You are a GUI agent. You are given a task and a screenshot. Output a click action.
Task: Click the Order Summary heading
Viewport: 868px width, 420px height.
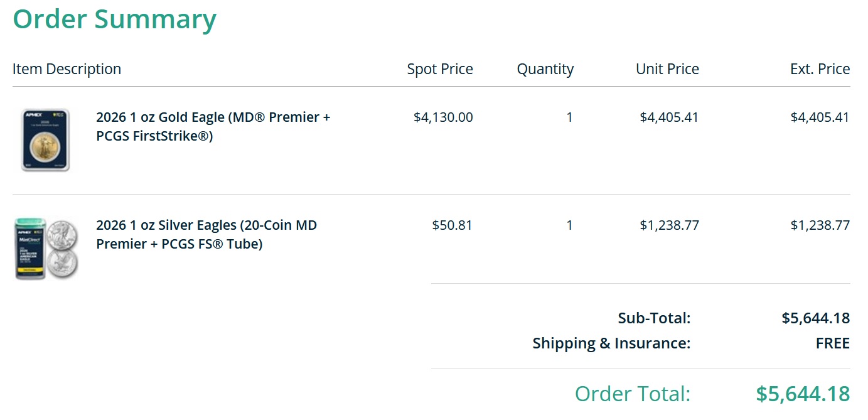pos(114,19)
